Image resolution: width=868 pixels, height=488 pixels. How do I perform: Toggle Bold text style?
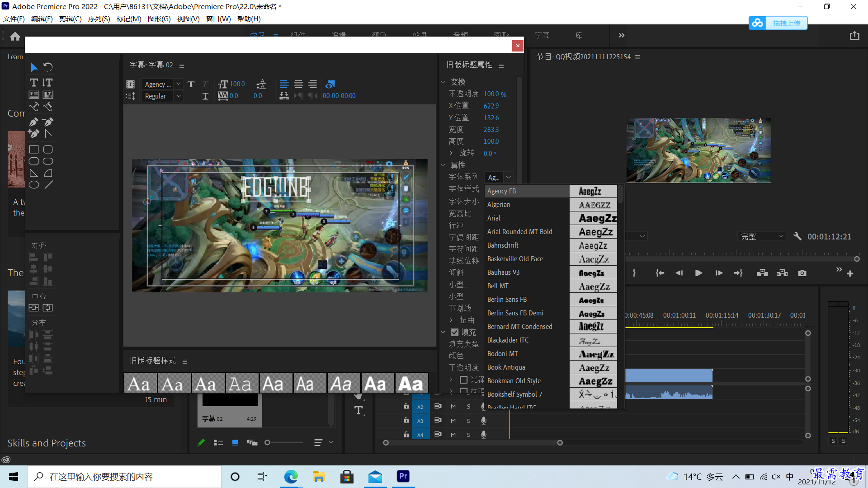tap(191, 84)
